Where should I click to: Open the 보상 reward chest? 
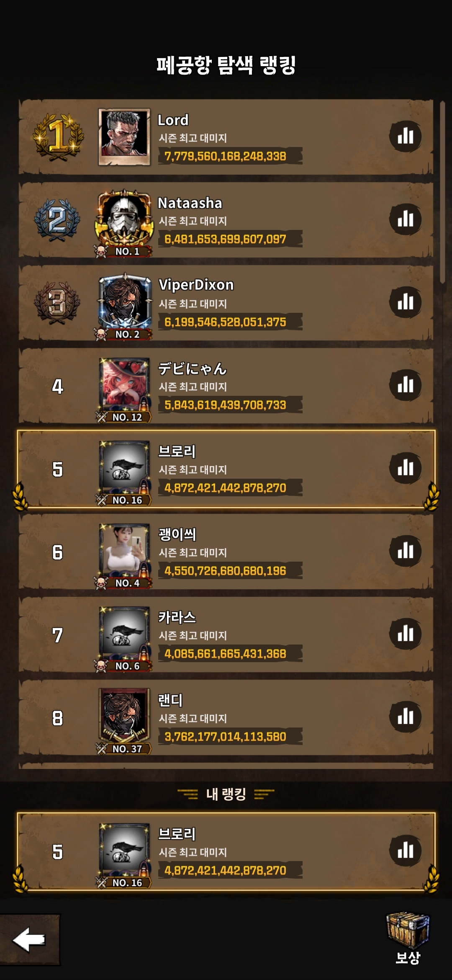408,938
